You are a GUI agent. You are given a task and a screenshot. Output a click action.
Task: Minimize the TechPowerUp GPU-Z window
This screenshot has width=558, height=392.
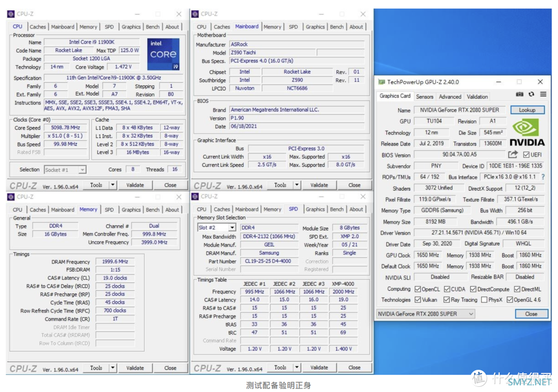(499, 82)
